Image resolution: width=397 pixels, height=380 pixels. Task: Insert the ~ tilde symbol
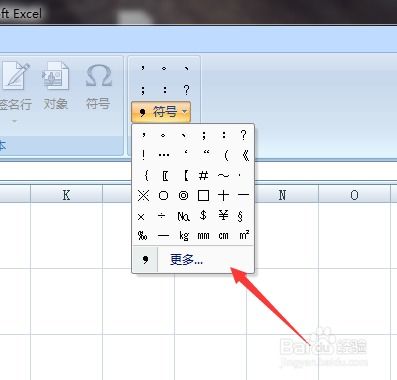(x=223, y=175)
